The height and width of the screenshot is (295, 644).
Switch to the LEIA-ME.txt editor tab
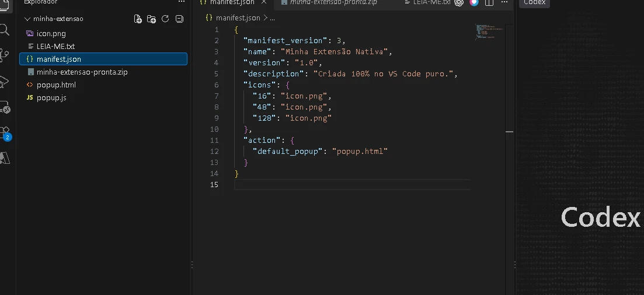(428, 2)
